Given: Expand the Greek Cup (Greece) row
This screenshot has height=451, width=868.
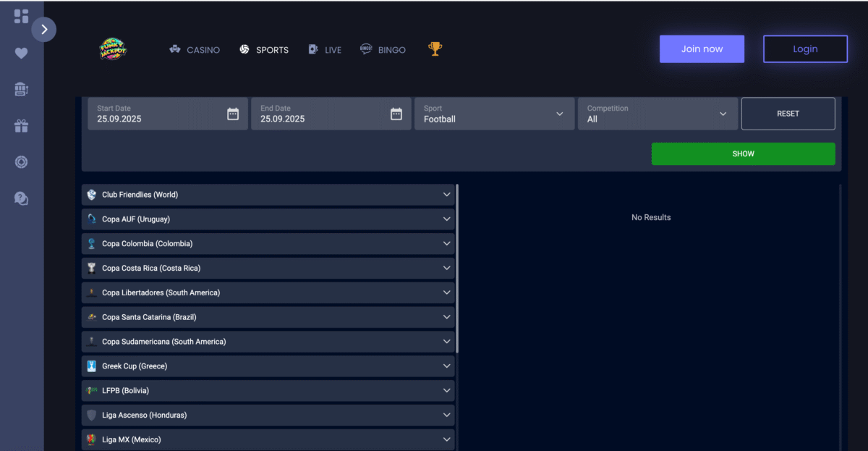Looking at the screenshot, I should pos(268,366).
